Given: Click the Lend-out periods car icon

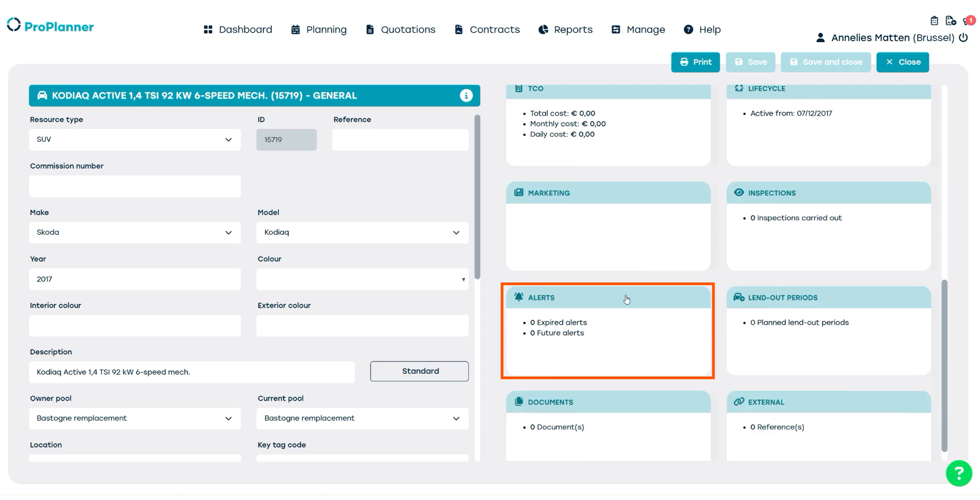Looking at the screenshot, I should [x=739, y=297].
